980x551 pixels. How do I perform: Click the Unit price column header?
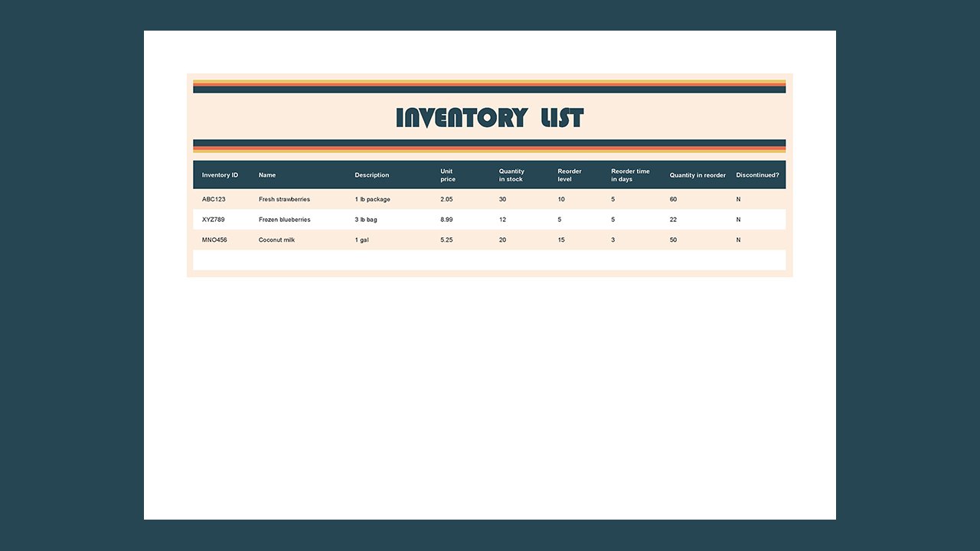coord(447,174)
